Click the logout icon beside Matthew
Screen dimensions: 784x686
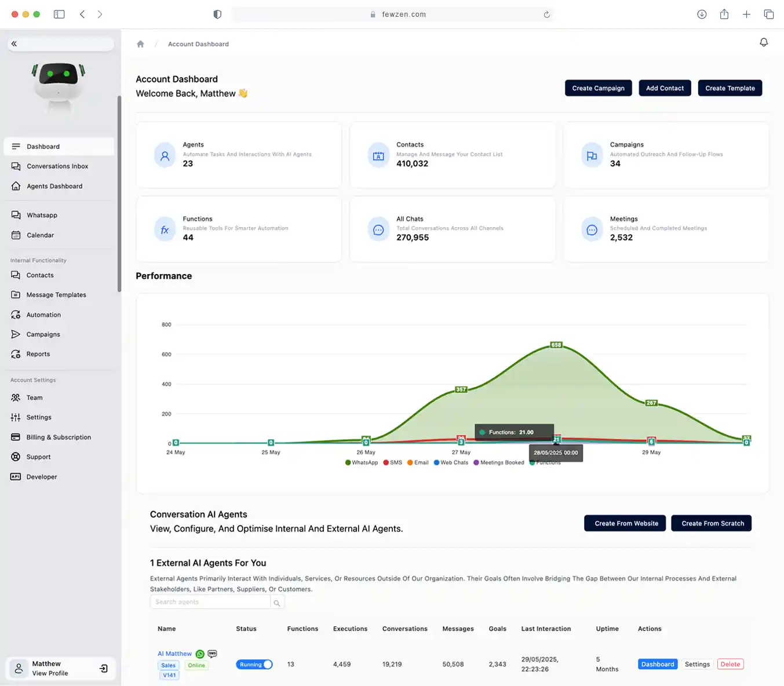pos(104,669)
